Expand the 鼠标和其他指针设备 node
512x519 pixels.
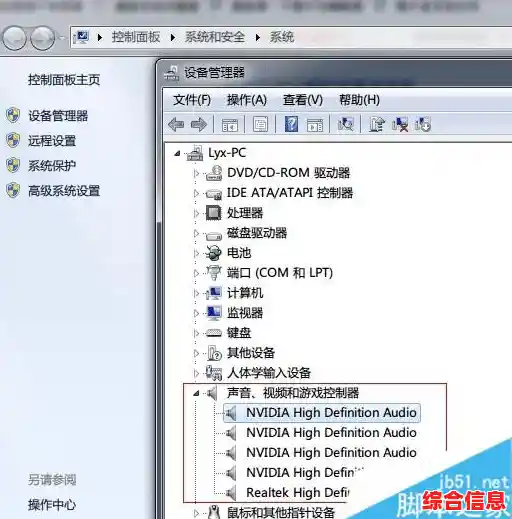click(196, 513)
